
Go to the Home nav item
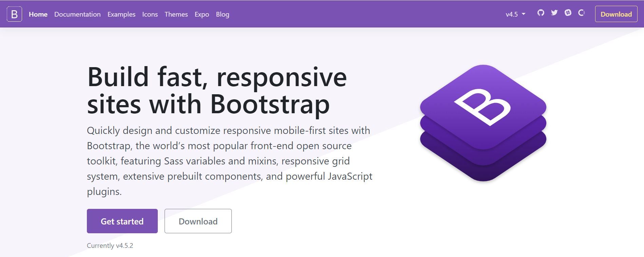point(38,14)
